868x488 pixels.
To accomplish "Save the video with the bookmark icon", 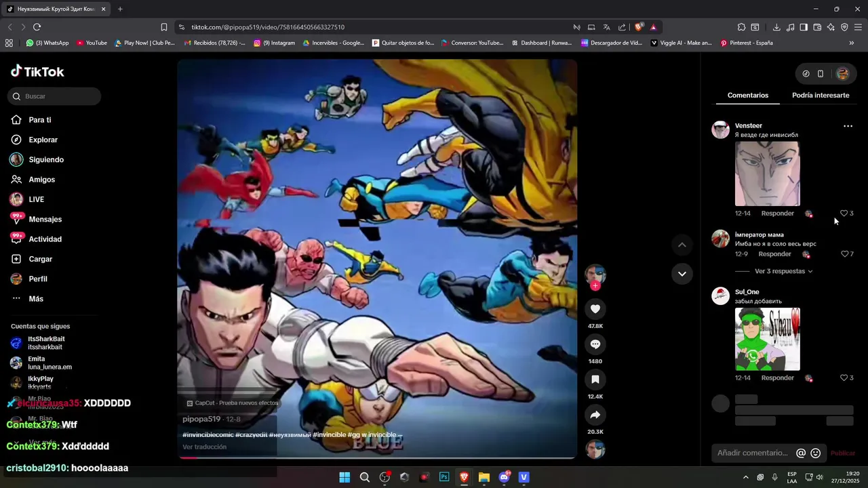I will coord(595,380).
